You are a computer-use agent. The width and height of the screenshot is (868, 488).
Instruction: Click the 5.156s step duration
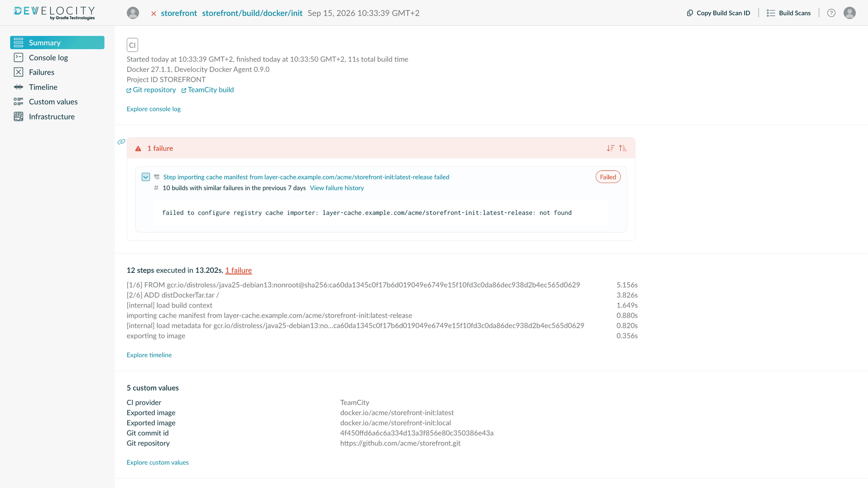click(627, 285)
